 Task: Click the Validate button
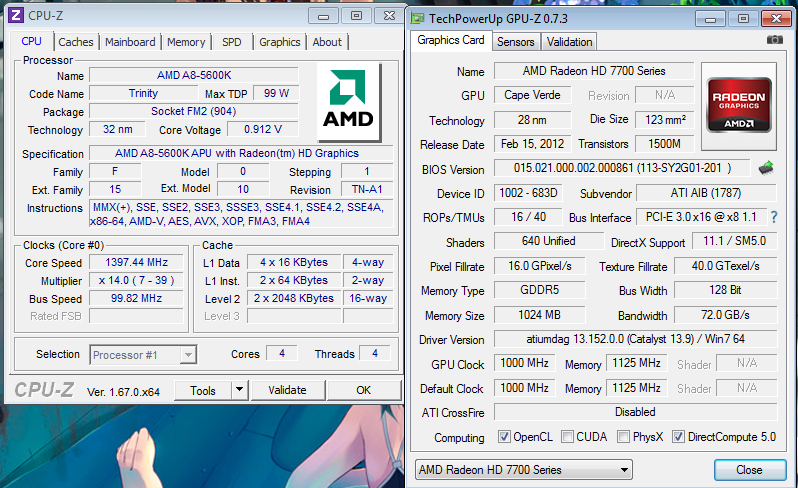click(288, 390)
